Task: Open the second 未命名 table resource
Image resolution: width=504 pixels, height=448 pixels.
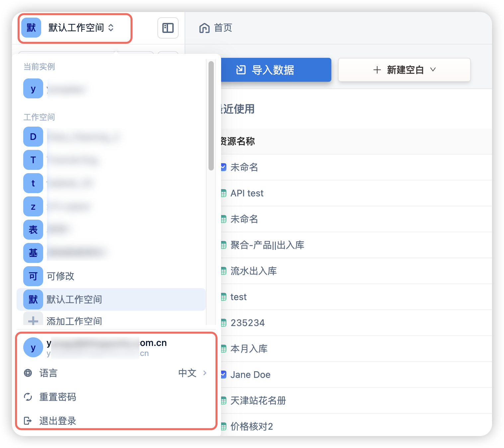Action: [244, 219]
